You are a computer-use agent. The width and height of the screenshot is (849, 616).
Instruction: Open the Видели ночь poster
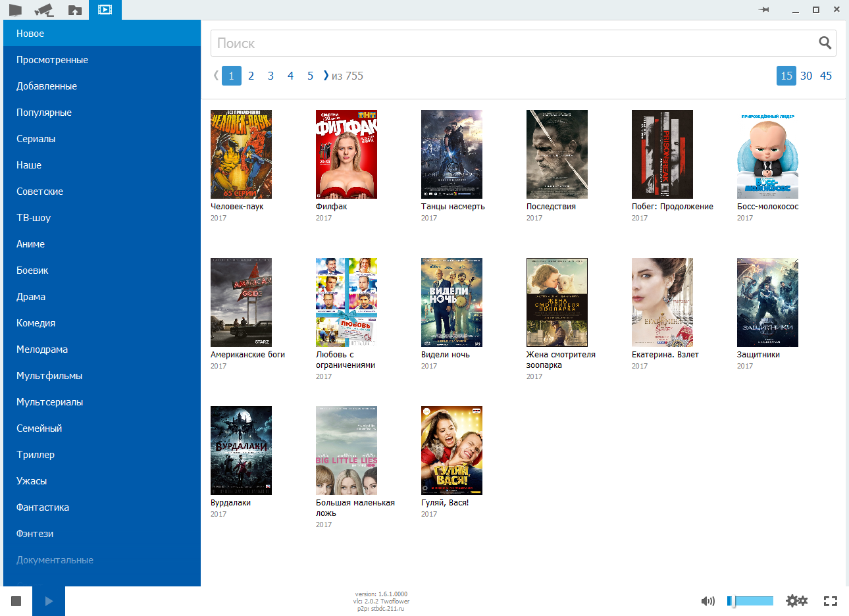point(451,302)
